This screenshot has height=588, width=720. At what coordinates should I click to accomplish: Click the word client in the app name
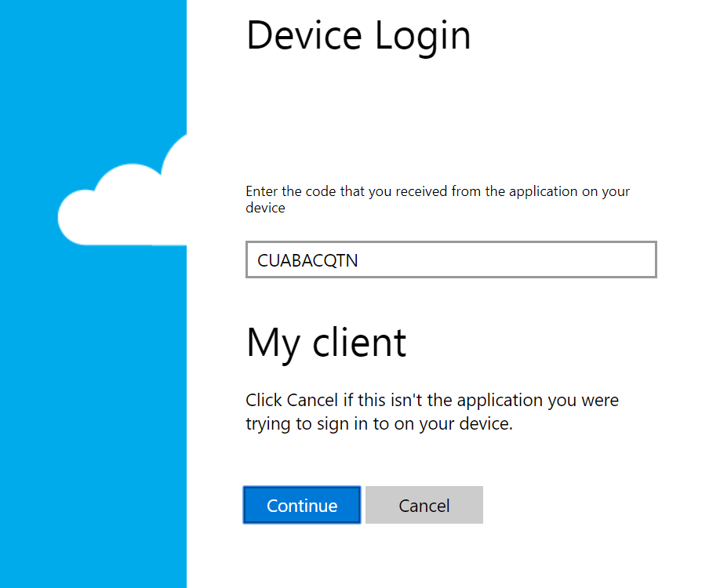pyautogui.click(x=359, y=343)
